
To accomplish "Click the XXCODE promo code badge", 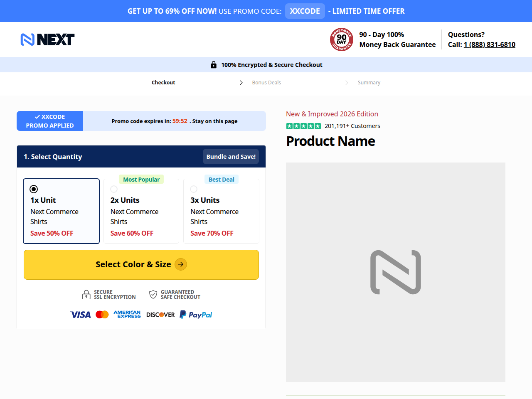I will point(305,11).
